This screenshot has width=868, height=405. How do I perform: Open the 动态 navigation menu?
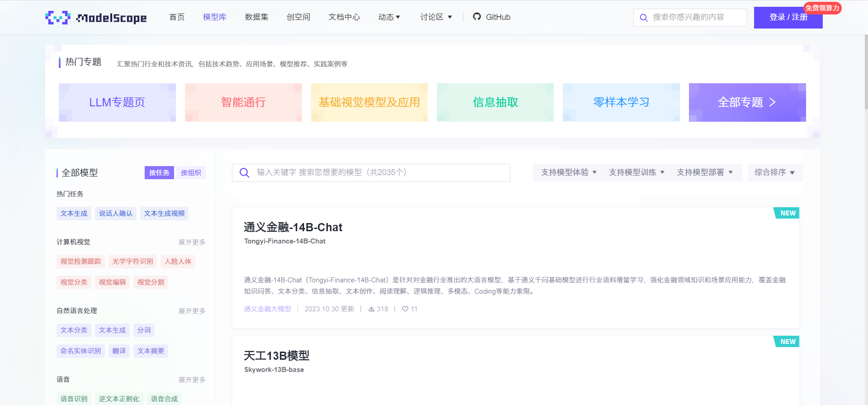tap(389, 17)
